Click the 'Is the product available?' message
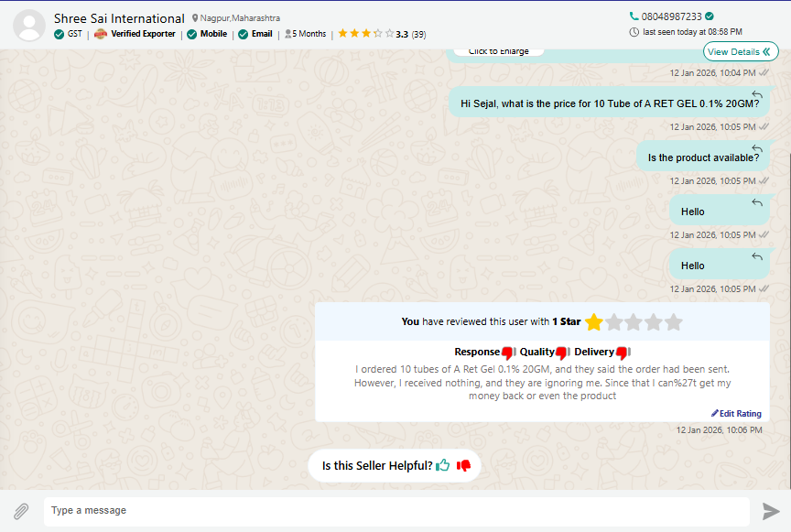 (x=703, y=157)
